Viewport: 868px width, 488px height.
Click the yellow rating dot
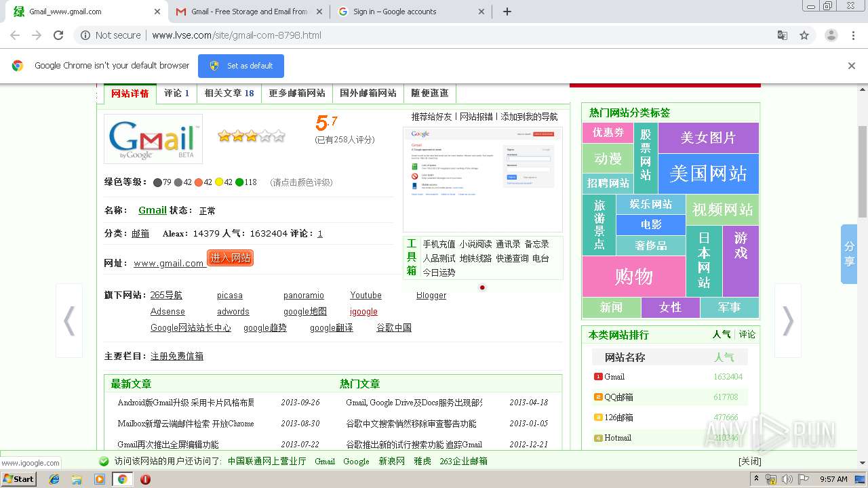coord(219,182)
